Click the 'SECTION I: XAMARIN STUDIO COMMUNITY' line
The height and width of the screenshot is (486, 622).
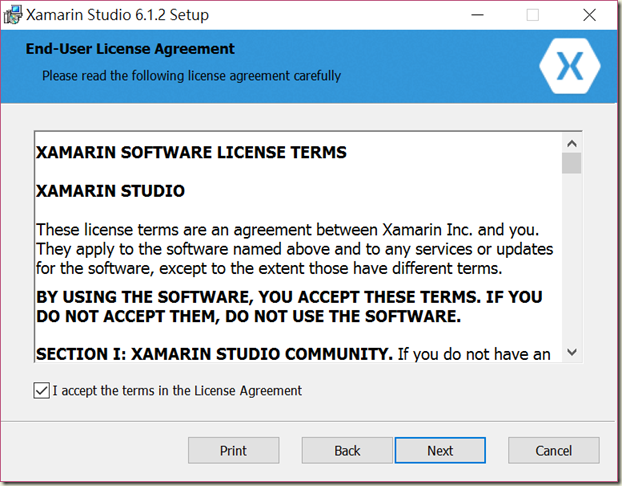214,354
